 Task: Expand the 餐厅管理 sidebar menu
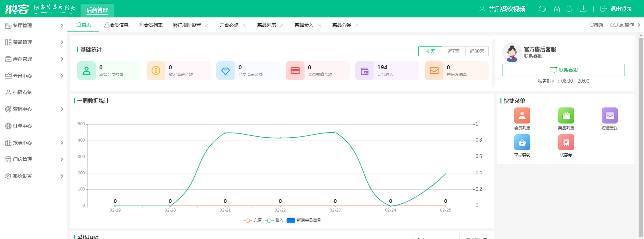coord(34,25)
